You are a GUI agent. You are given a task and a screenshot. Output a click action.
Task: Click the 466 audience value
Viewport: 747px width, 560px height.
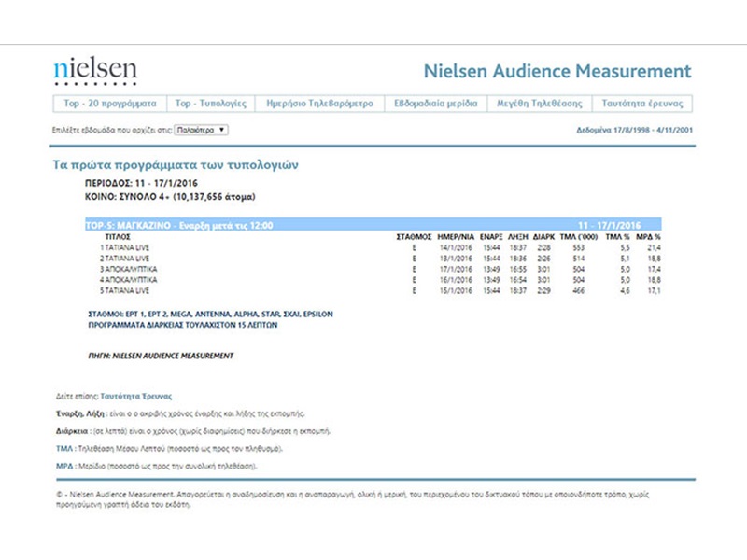[x=578, y=290]
